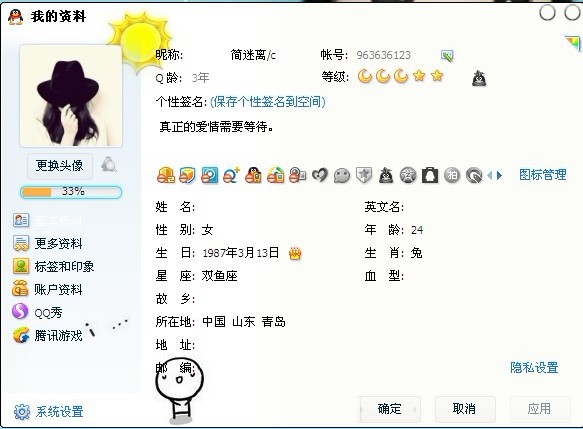The height and width of the screenshot is (429, 583).
Task: Click 更换头像 button
Action: click(59, 165)
